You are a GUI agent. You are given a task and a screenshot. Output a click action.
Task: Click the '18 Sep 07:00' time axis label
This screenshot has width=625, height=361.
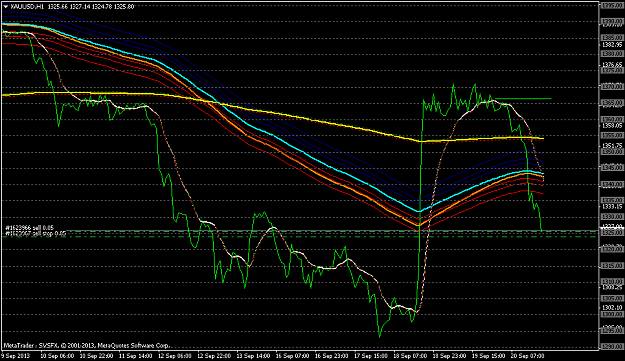pos(410,356)
